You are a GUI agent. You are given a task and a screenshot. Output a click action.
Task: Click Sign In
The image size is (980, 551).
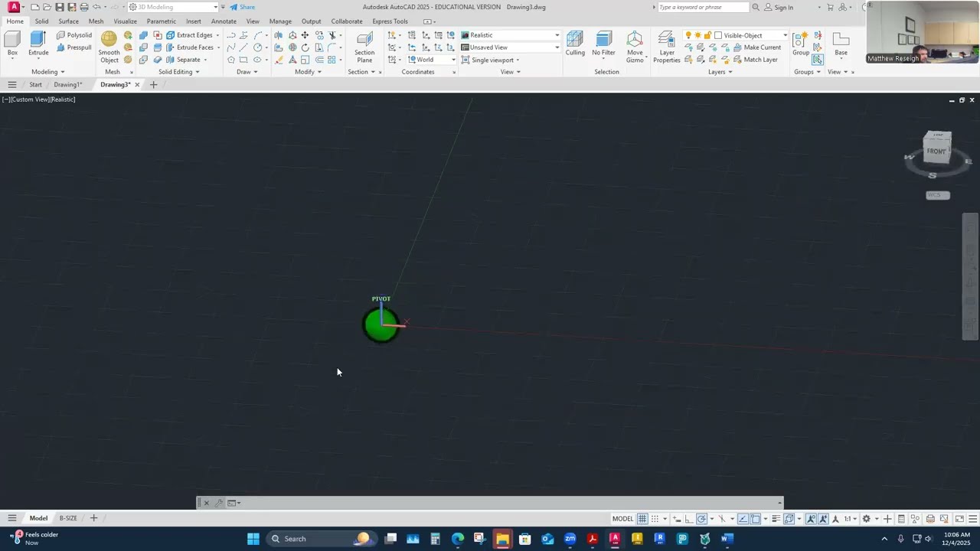pos(779,7)
